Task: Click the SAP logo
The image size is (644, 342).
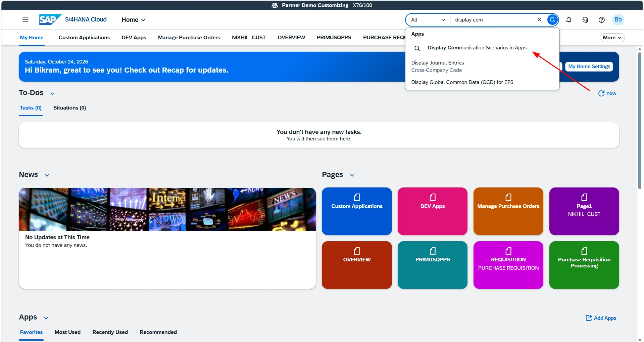Action: [x=50, y=19]
